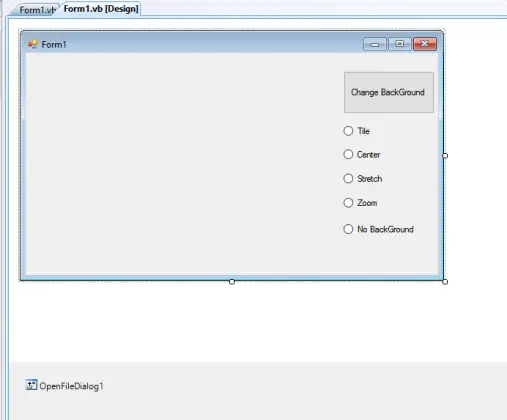
Task: Click the bottom-center resize handle of form
Action: [x=232, y=282]
